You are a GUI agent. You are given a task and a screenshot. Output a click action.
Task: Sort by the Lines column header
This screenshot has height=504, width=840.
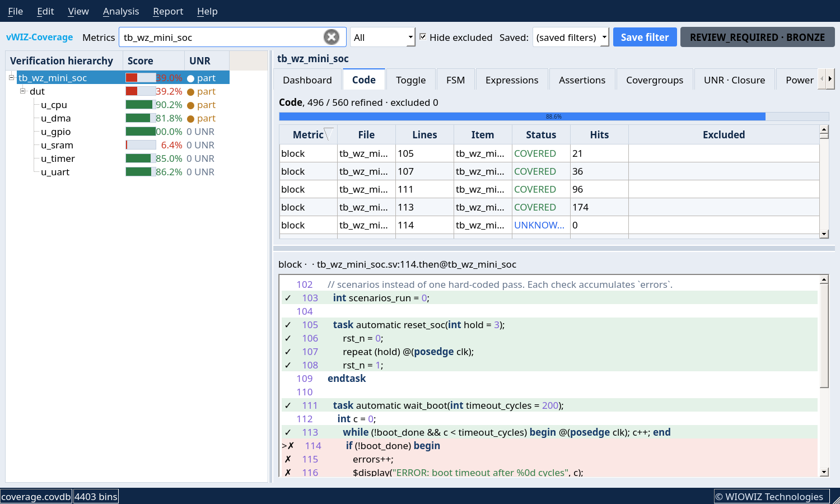pyautogui.click(x=424, y=134)
